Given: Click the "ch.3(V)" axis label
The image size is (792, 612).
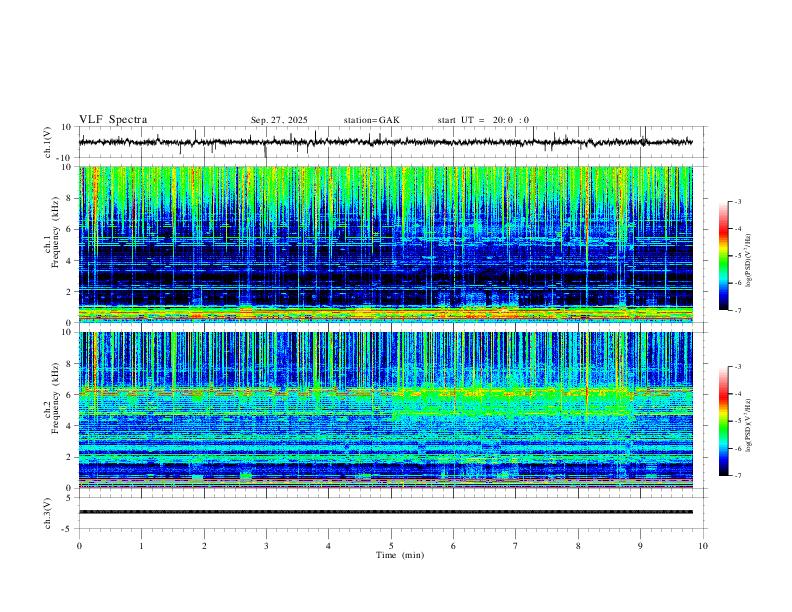Looking at the screenshot, I should tap(48, 513).
